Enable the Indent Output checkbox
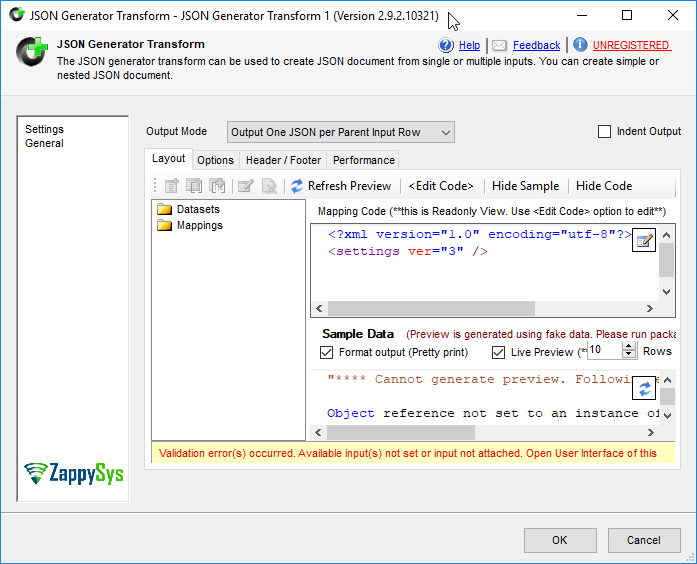The image size is (697, 564). 604,132
